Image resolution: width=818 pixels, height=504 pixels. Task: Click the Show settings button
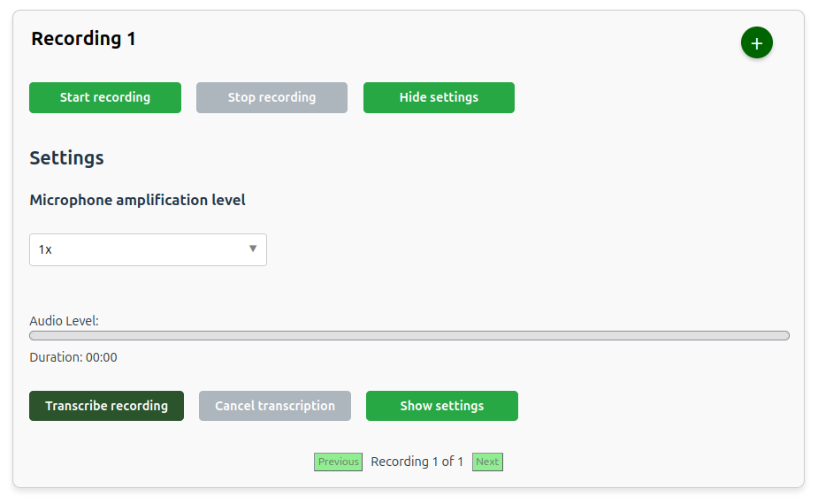(x=441, y=406)
